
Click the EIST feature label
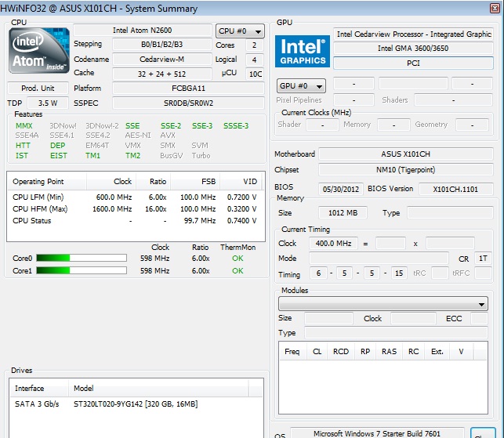[59, 156]
